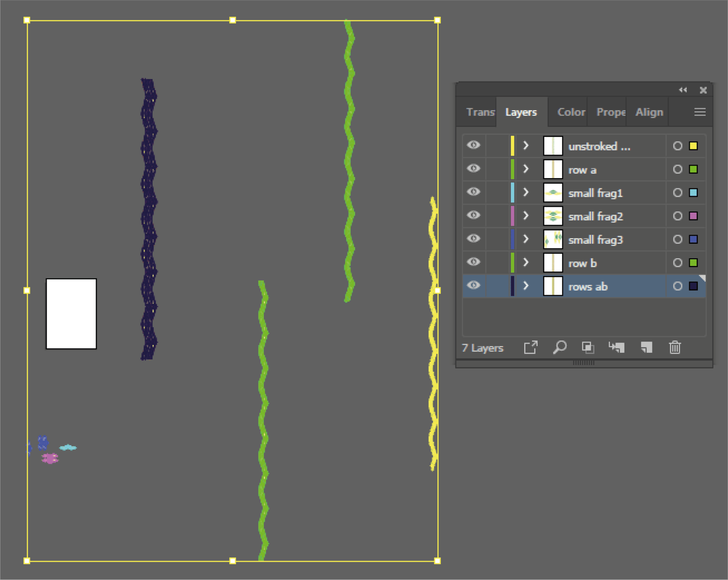Expand the small frag1 layer

526,192
